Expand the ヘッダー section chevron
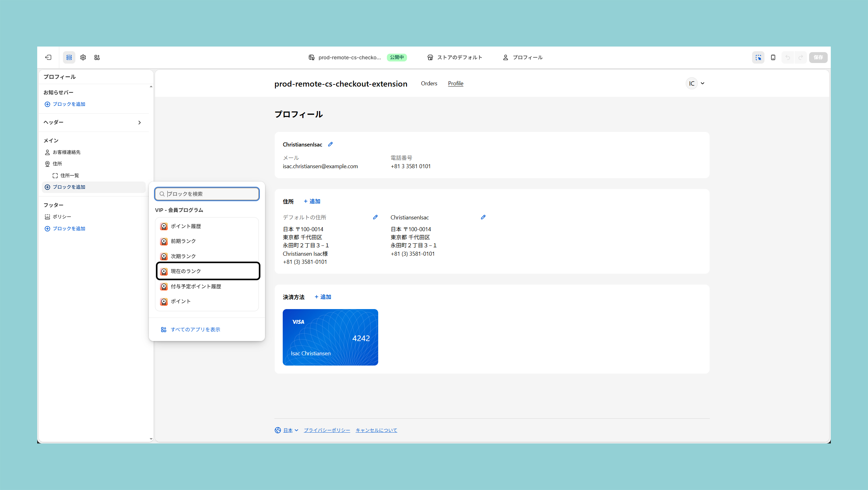Screen dimensions: 868x490 tap(139, 122)
